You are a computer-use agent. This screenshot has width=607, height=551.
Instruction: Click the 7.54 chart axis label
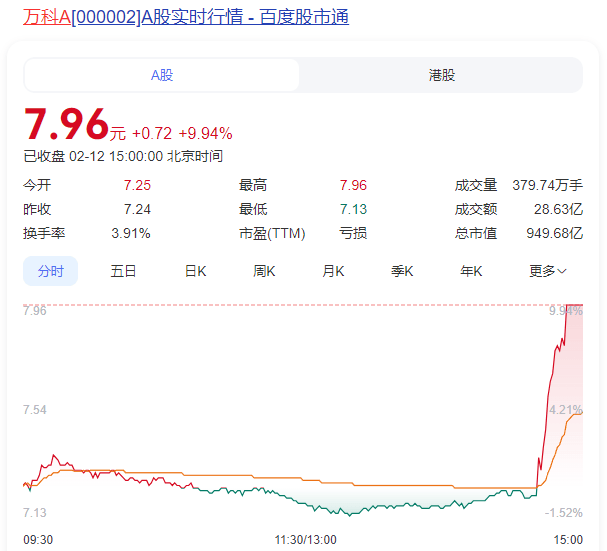35,410
